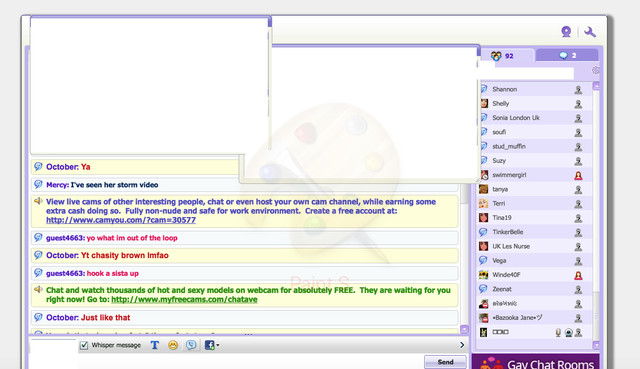This screenshot has height=369, width=640.
Task: Click the profile icon next to Zeenat
Action: pyautogui.click(x=578, y=290)
